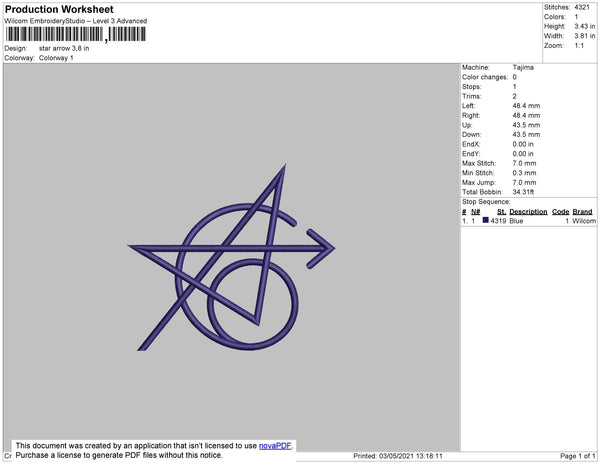
Task: Click the Left value 48.4 mm
Action: tap(527, 106)
